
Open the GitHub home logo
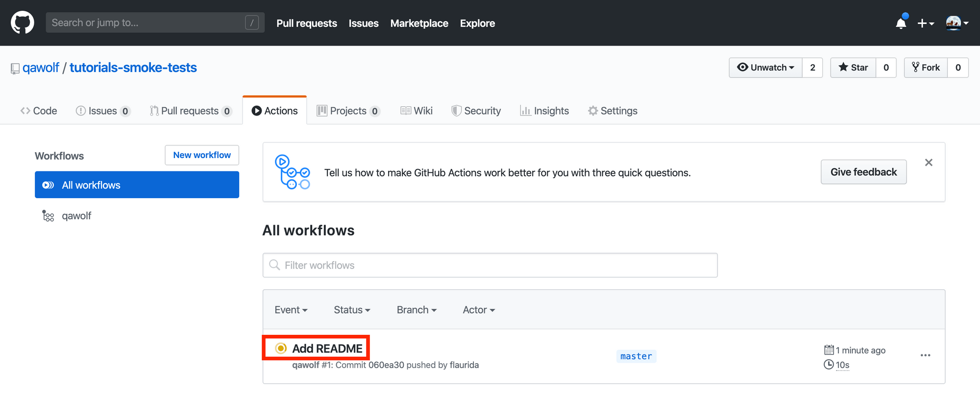23,23
